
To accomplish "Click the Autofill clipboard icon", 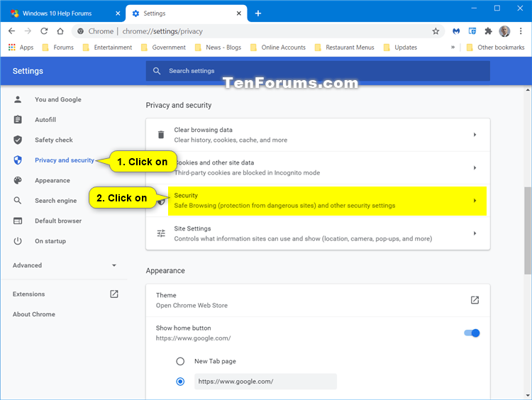I will (18, 119).
